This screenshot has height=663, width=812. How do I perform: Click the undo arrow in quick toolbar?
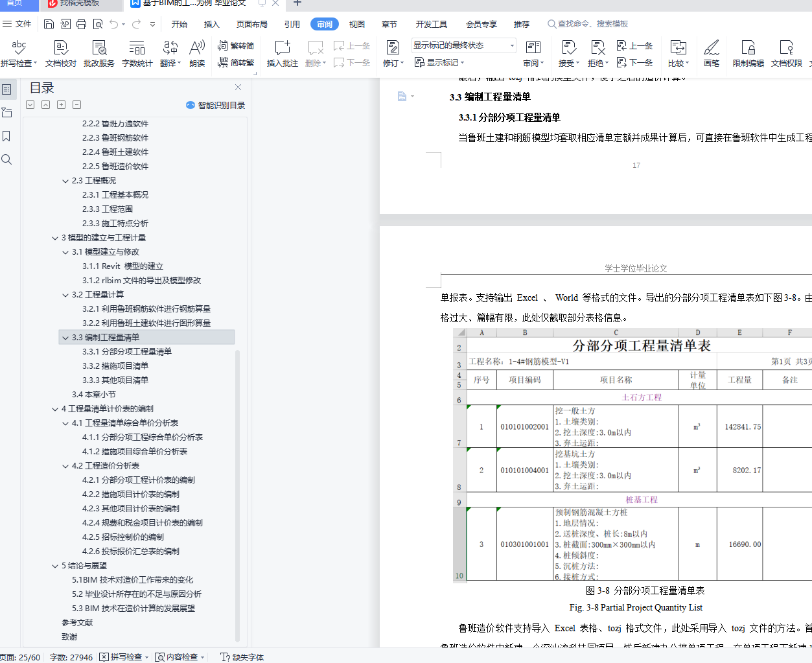(x=114, y=24)
